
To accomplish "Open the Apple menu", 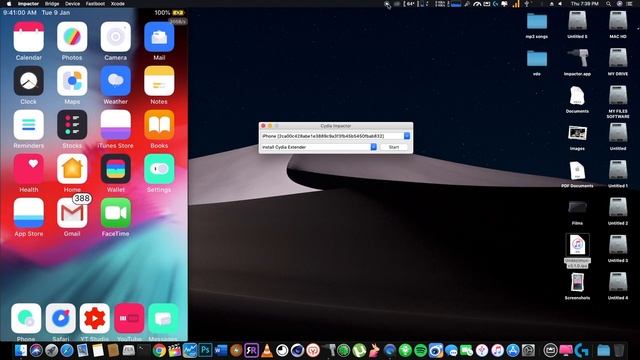I will [x=9, y=4].
